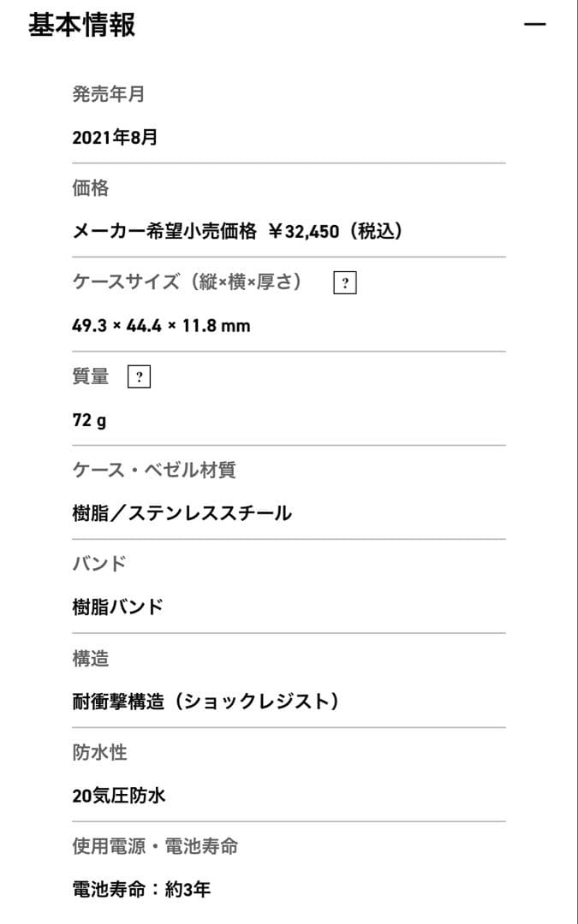Viewport: 578px width, 924px height.
Task: Click the ケースサイズ(縦×横×厚さ) label
Action: point(188,282)
